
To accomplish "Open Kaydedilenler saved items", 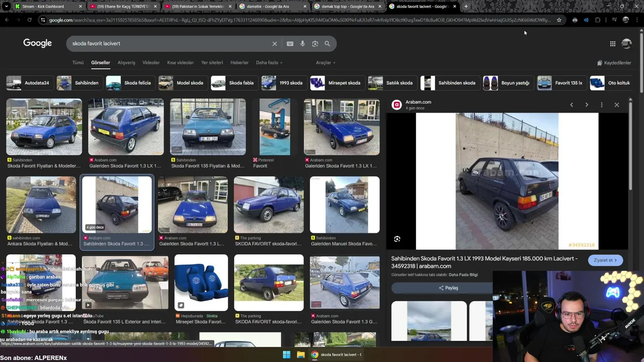I will click(614, 63).
